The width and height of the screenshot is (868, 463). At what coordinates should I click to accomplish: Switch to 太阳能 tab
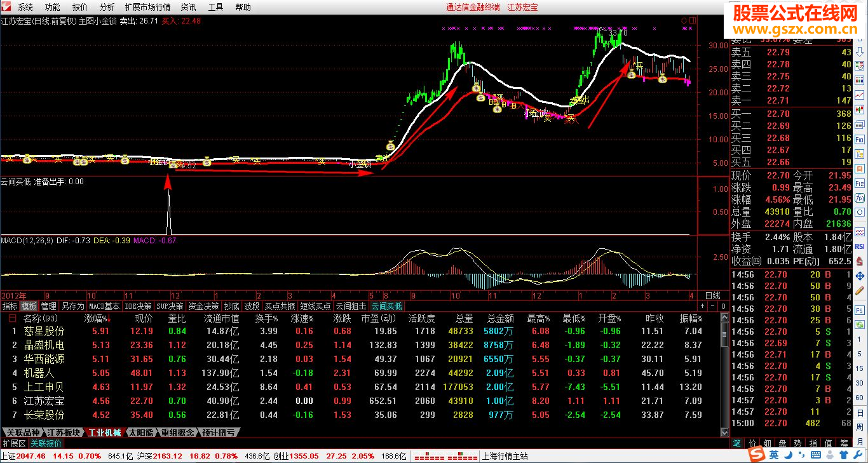click(140, 433)
